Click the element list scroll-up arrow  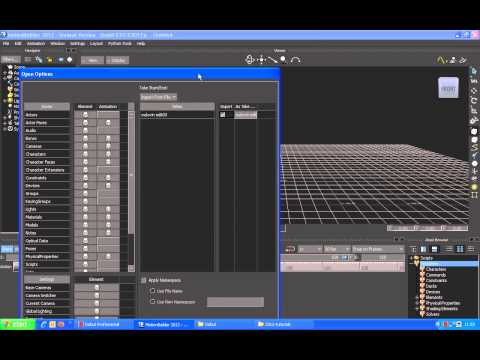click(131, 114)
